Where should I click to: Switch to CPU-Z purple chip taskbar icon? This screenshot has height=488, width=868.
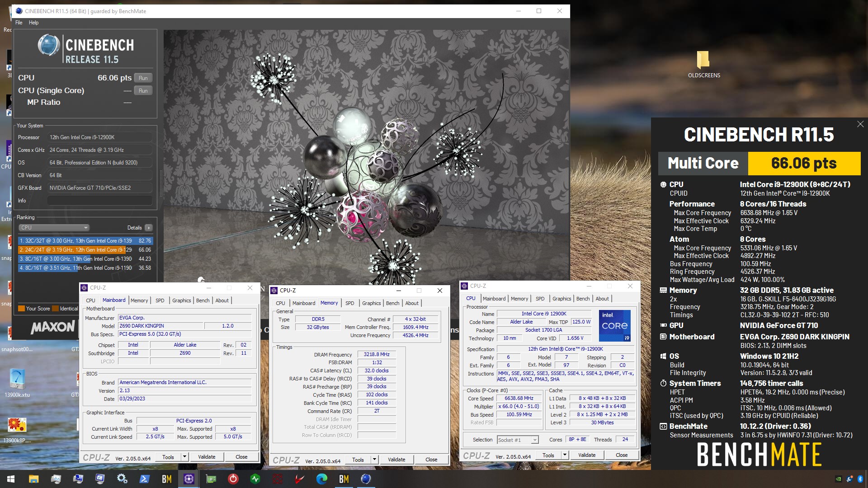coord(189,479)
